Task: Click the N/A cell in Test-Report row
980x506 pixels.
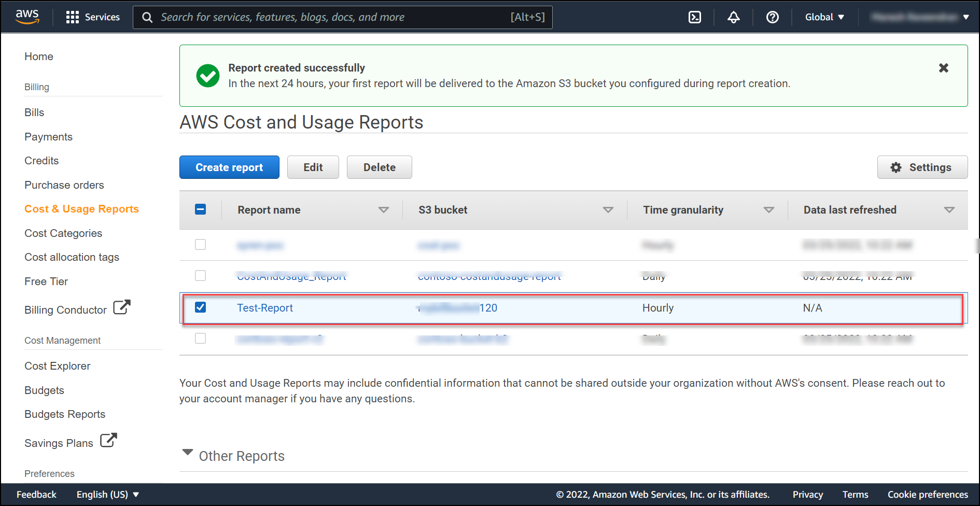Action: tap(813, 308)
